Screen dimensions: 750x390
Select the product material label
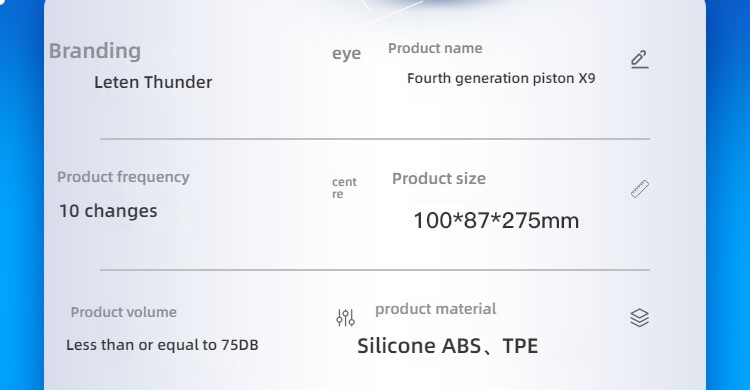[436, 309]
